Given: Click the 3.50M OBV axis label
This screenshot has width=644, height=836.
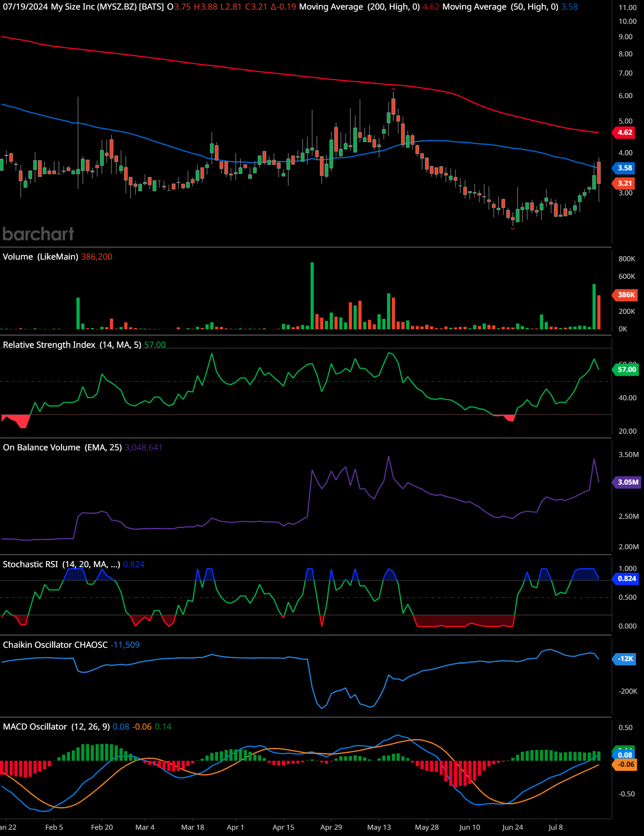Looking at the screenshot, I should click(x=629, y=455).
